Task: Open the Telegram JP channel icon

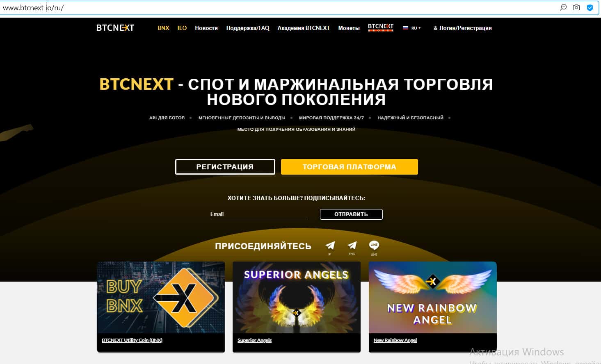Action: (x=330, y=246)
